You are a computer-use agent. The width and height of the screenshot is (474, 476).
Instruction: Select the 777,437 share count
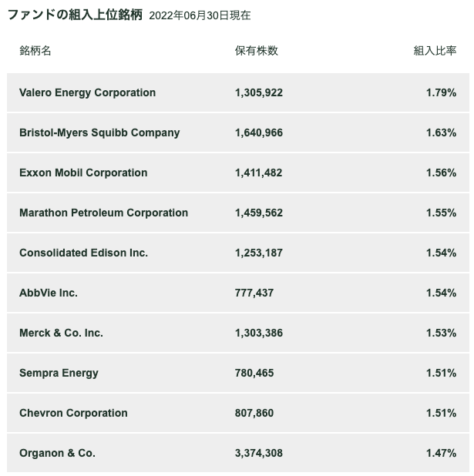254,293
